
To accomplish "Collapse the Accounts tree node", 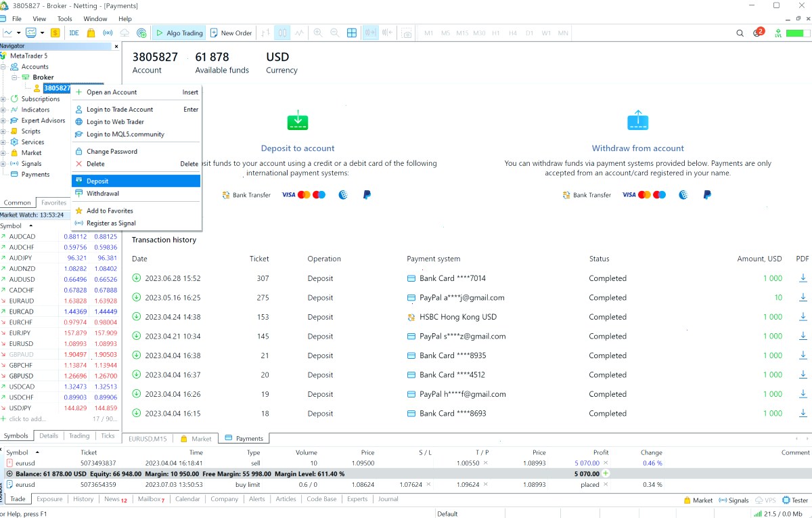I will (3, 66).
